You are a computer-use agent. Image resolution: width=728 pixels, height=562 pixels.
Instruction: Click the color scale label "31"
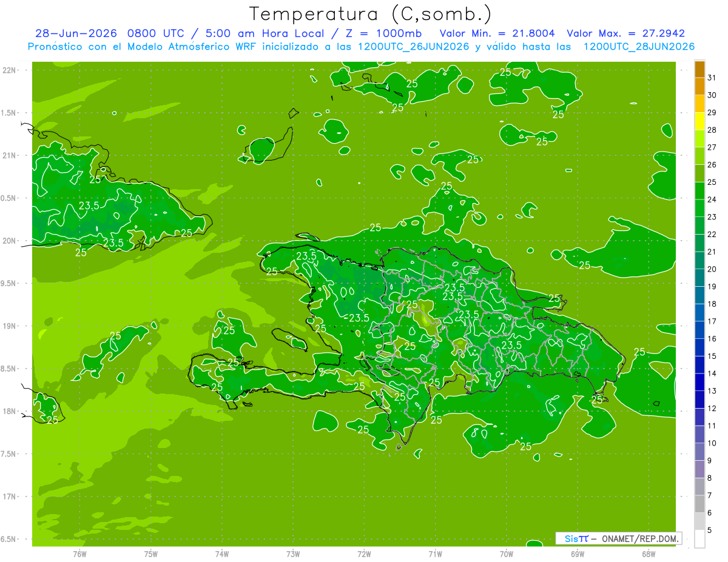click(712, 77)
